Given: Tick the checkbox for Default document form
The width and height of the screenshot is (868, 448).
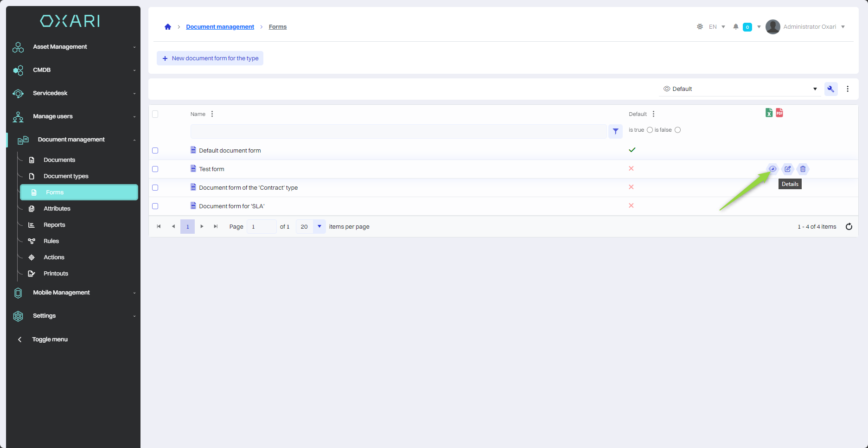Looking at the screenshot, I should tap(155, 151).
